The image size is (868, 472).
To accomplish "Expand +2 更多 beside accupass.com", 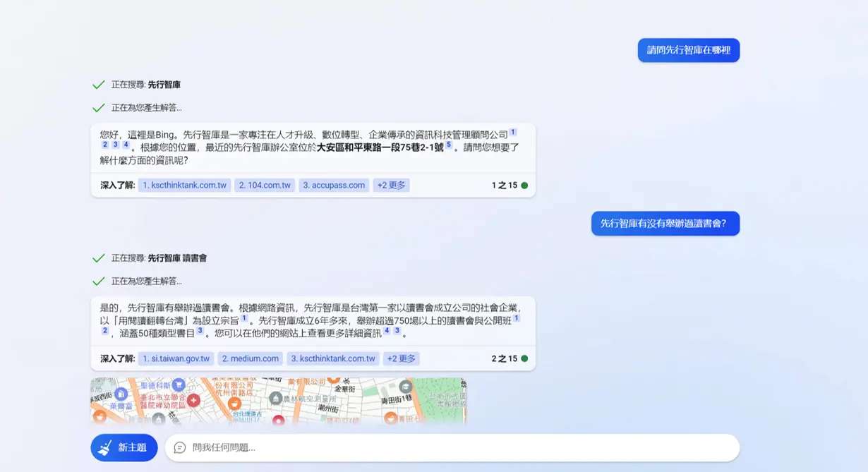I will (x=391, y=186).
